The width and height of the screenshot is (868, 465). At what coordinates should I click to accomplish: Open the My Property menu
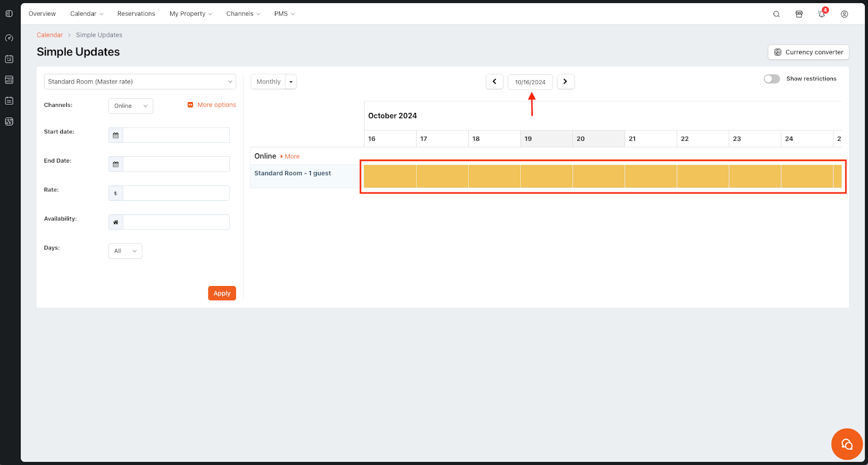(x=190, y=14)
